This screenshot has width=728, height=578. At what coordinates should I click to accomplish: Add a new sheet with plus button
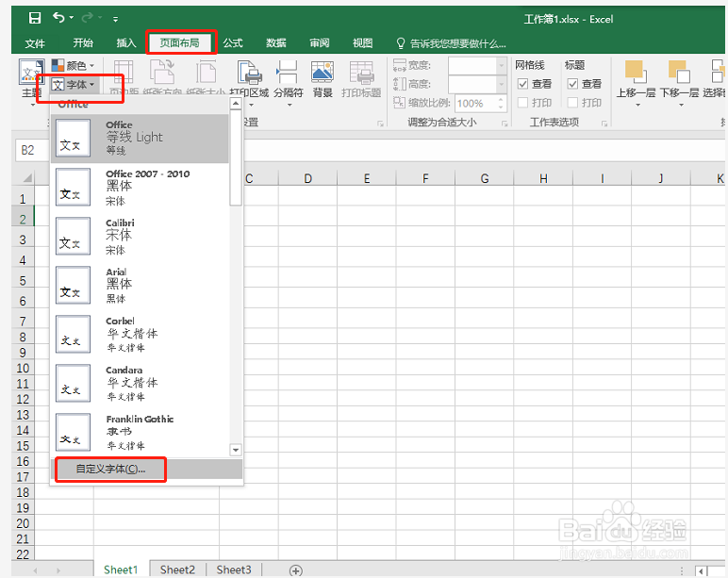(296, 570)
